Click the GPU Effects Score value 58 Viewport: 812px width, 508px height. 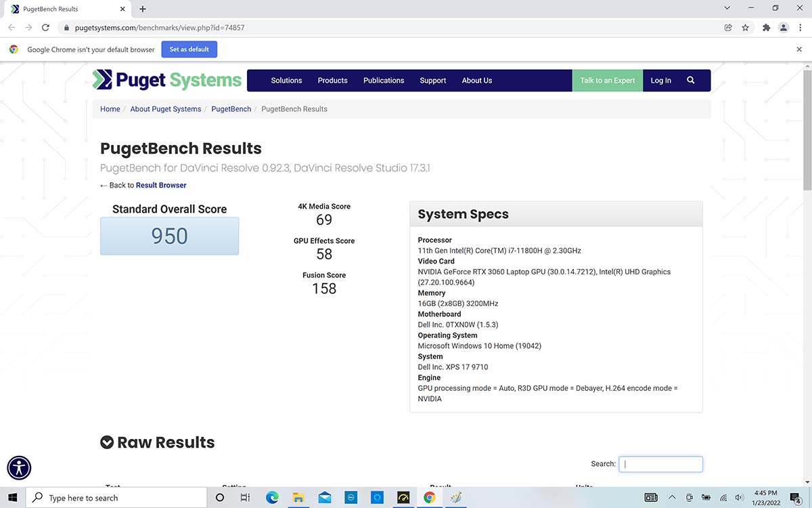[x=324, y=254]
